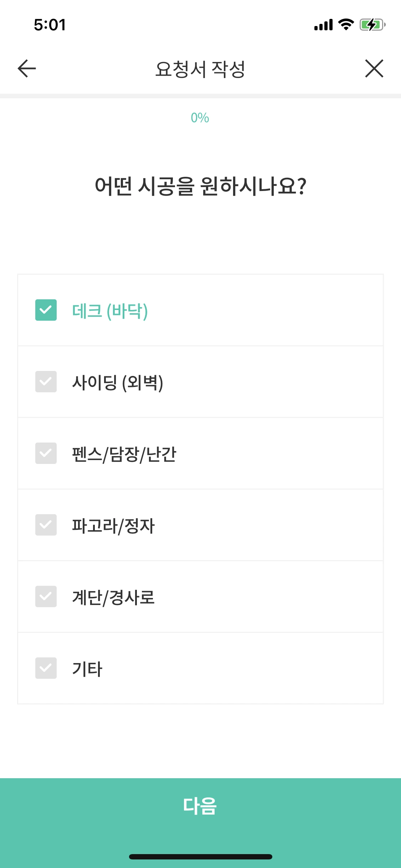
Task: Enable the 계단/경사로 option
Action: point(46,596)
